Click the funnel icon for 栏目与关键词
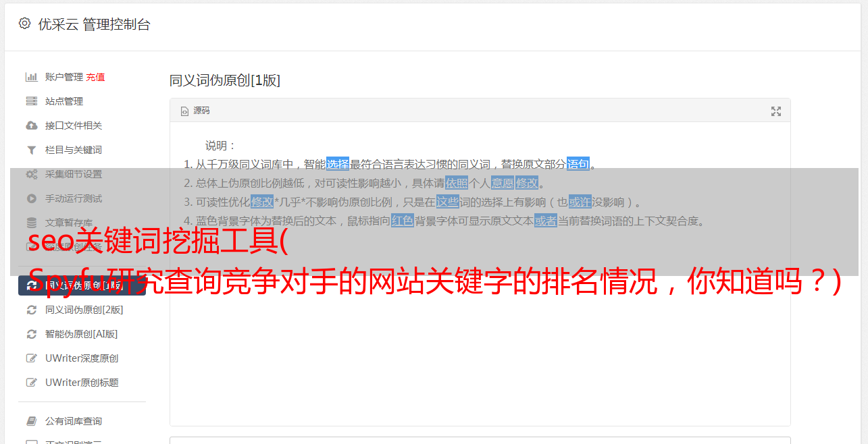The height and width of the screenshot is (444, 868). click(32, 150)
